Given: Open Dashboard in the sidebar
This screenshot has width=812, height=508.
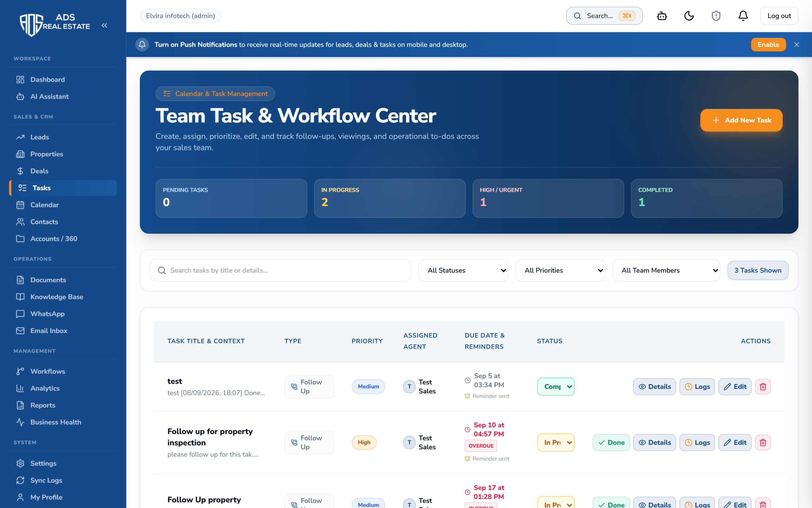Looking at the screenshot, I should pyautogui.click(x=63, y=80).
